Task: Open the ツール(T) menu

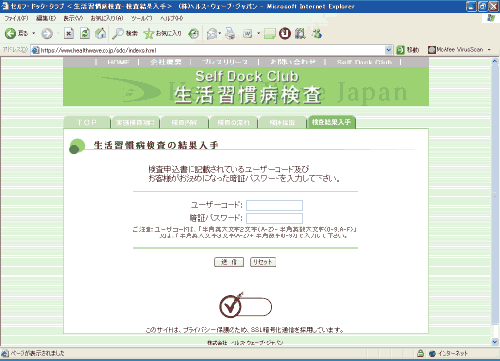Action: (x=141, y=18)
